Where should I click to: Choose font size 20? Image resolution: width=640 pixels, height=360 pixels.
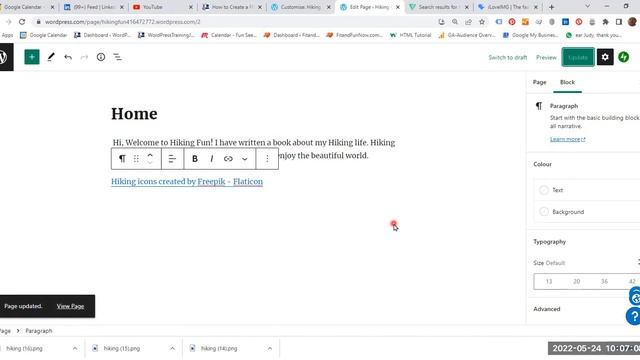pyautogui.click(x=576, y=281)
